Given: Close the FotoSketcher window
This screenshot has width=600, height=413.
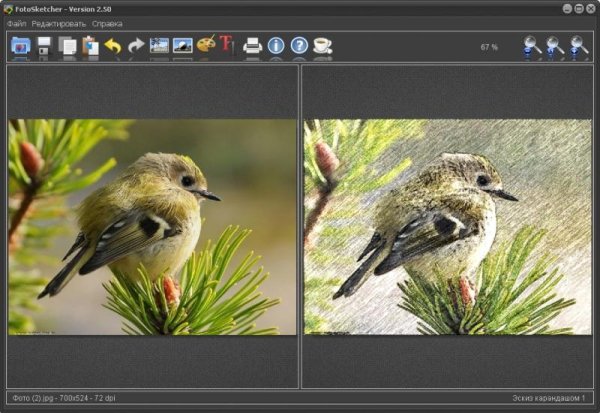Looking at the screenshot, I should point(590,8).
